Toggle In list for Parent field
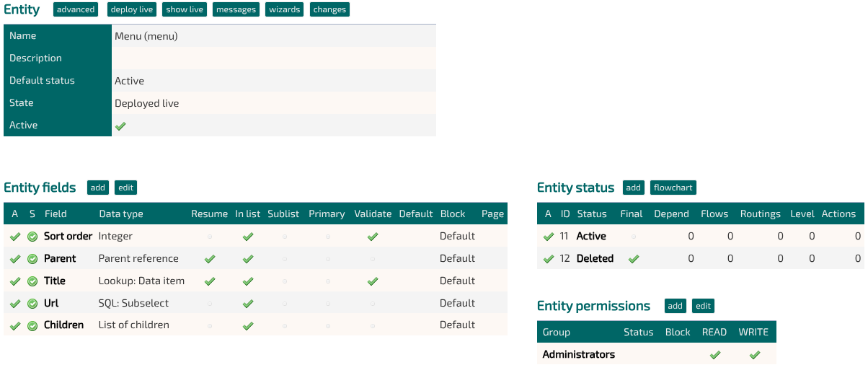Image resolution: width=868 pixels, height=365 pixels. [x=248, y=259]
